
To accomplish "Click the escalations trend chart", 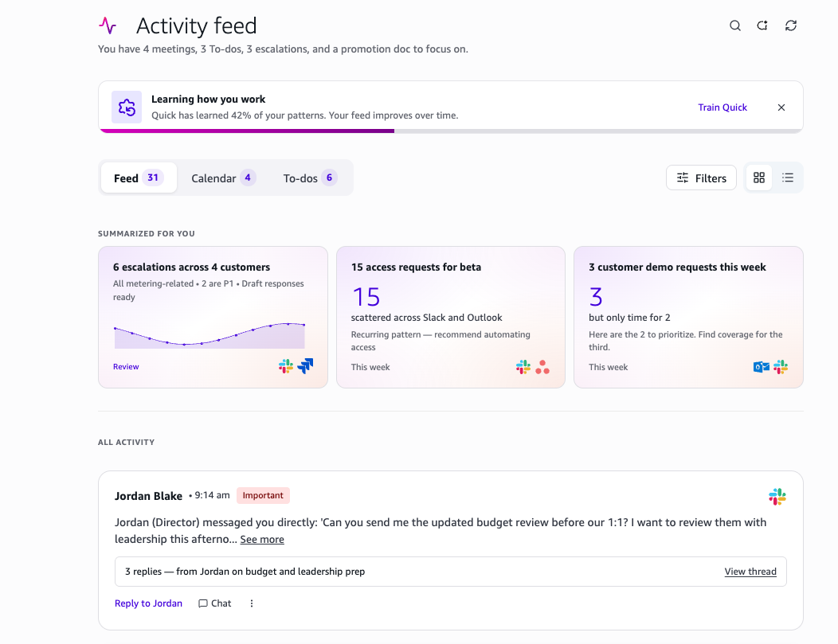I will (209, 335).
